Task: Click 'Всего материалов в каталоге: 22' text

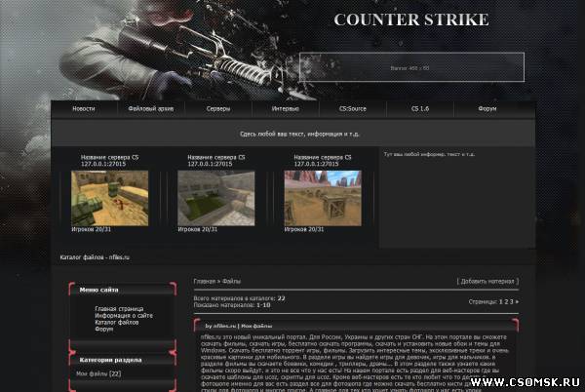Action: click(x=239, y=298)
